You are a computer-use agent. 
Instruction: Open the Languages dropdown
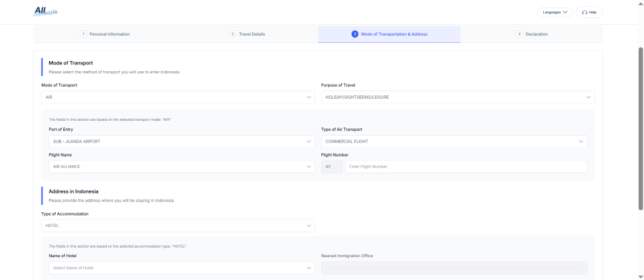tap(555, 12)
